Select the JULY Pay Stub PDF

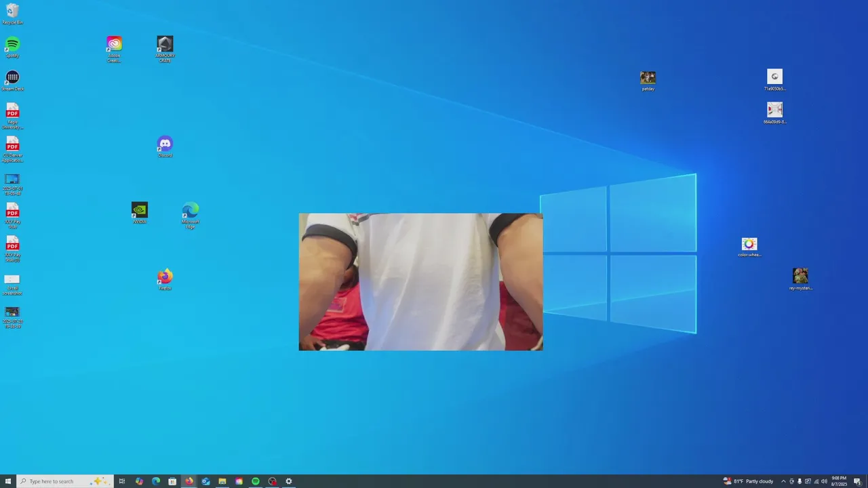click(x=12, y=216)
